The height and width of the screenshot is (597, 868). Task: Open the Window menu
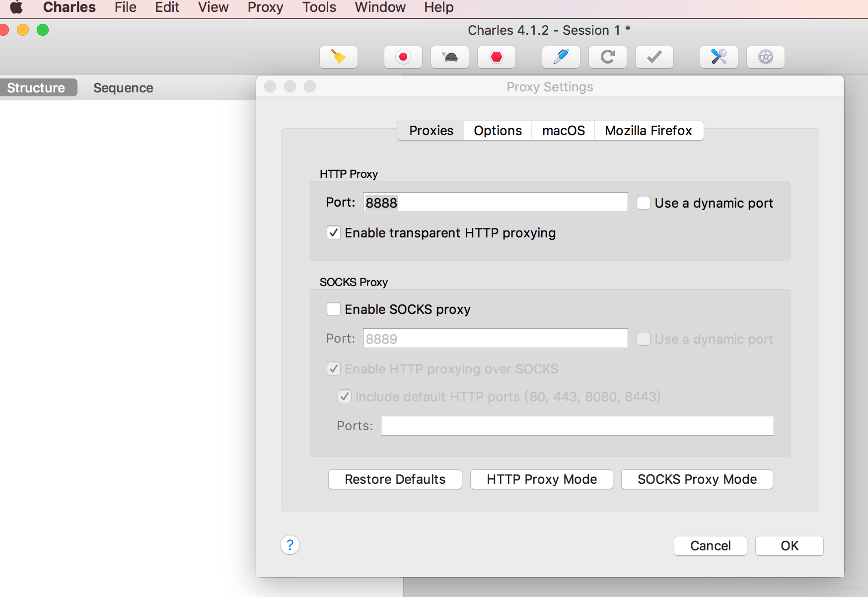[x=380, y=7]
